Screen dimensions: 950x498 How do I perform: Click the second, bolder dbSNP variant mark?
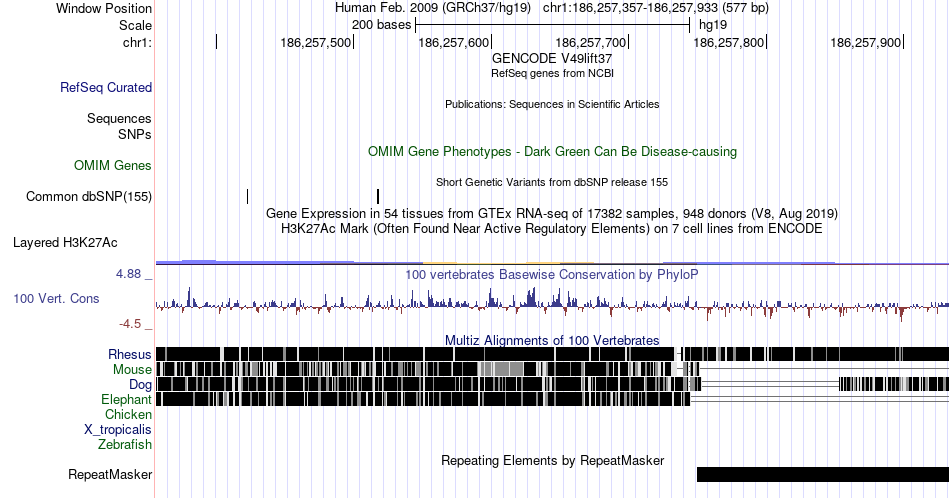tap(378, 196)
